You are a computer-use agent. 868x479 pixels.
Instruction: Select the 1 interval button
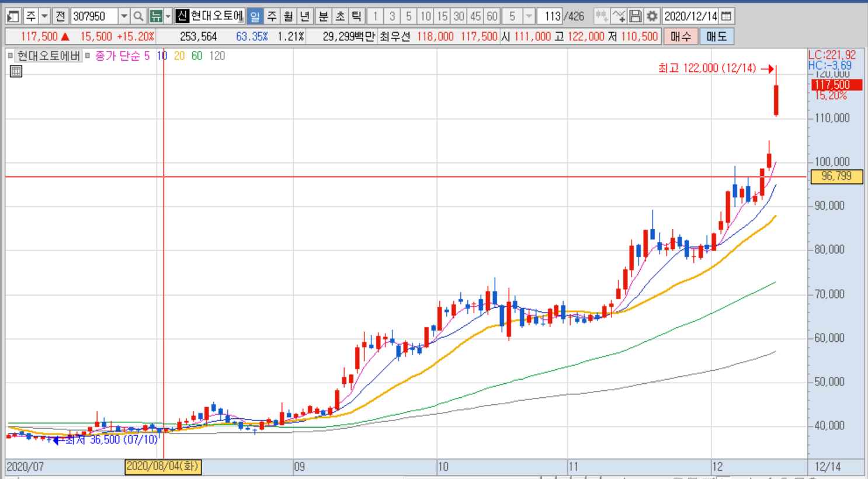(375, 16)
